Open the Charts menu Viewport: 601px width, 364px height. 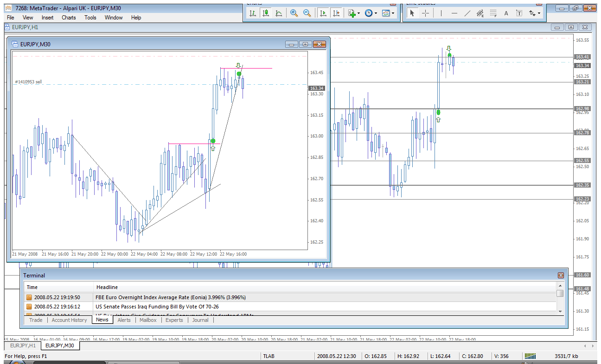click(x=69, y=18)
